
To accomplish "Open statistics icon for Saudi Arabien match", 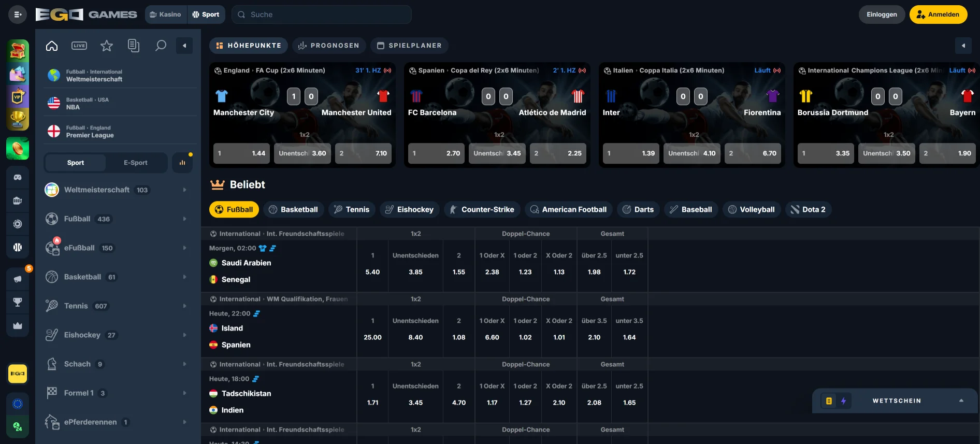I will [273, 248].
